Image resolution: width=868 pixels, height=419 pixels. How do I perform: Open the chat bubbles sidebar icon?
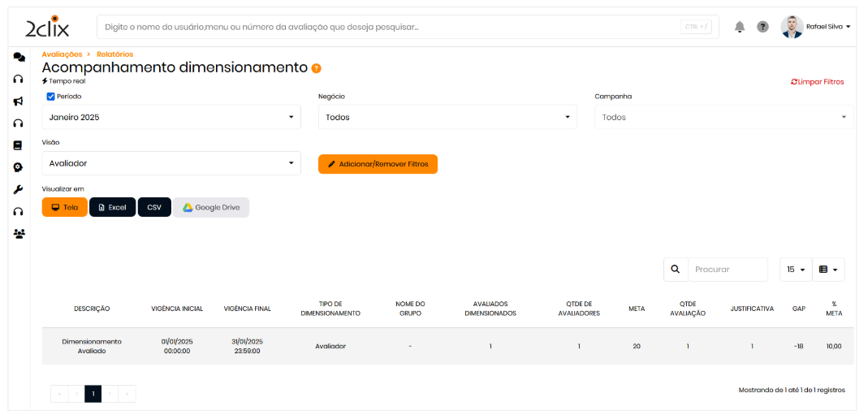coord(18,57)
